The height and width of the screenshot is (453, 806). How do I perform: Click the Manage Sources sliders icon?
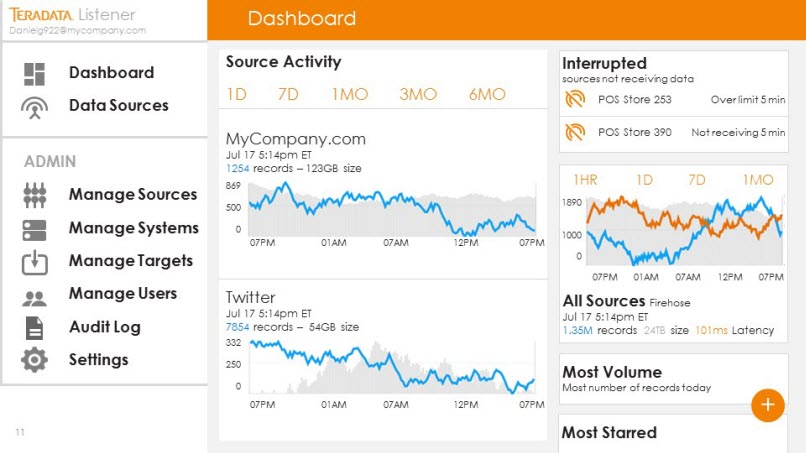pyautogui.click(x=35, y=195)
